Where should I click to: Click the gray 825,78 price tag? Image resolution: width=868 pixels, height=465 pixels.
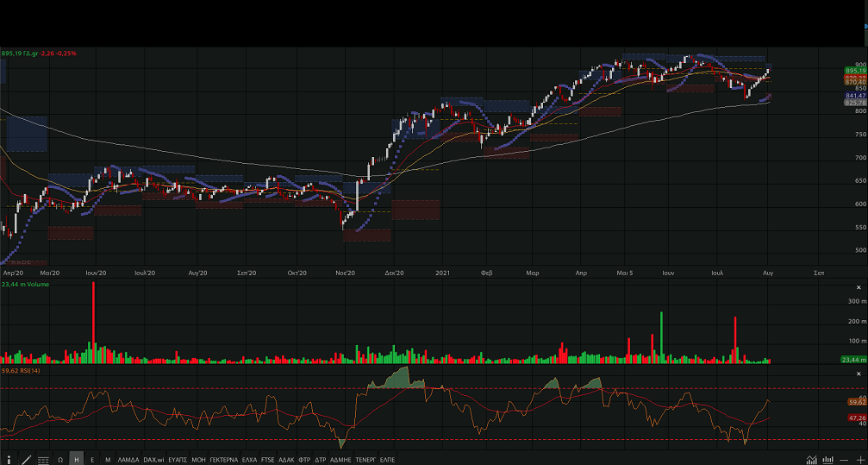855,103
